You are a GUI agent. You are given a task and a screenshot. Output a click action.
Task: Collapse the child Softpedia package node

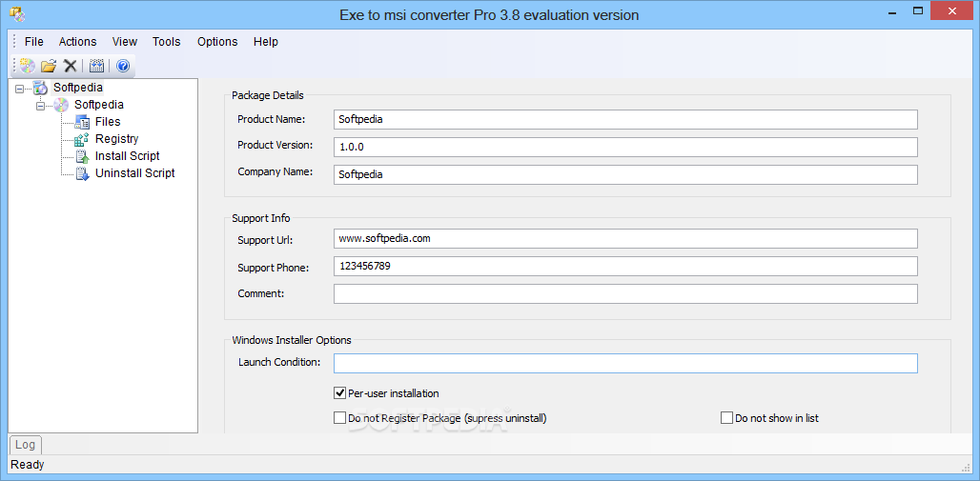coord(41,106)
